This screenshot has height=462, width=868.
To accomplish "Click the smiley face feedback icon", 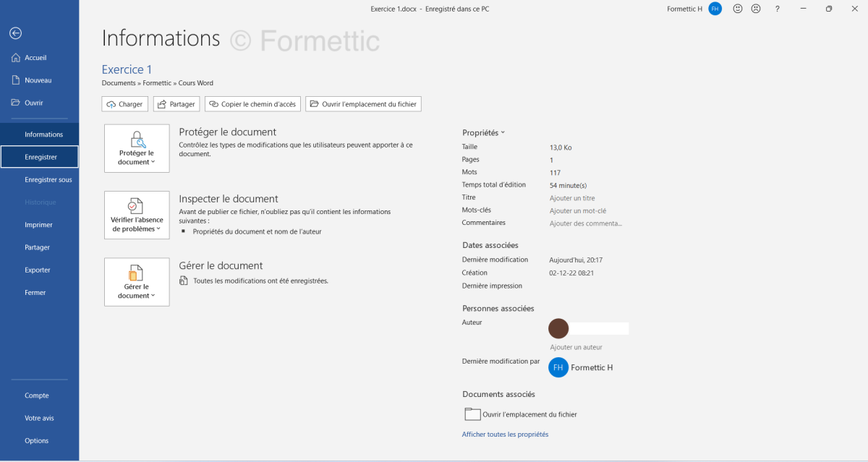I will pyautogui.click(x=738, y=9).
